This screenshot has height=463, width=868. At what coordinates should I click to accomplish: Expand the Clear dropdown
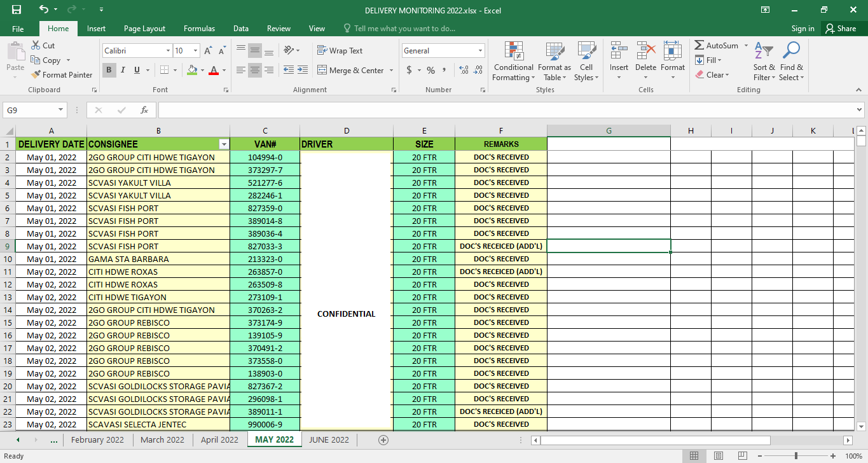point(726,74)
